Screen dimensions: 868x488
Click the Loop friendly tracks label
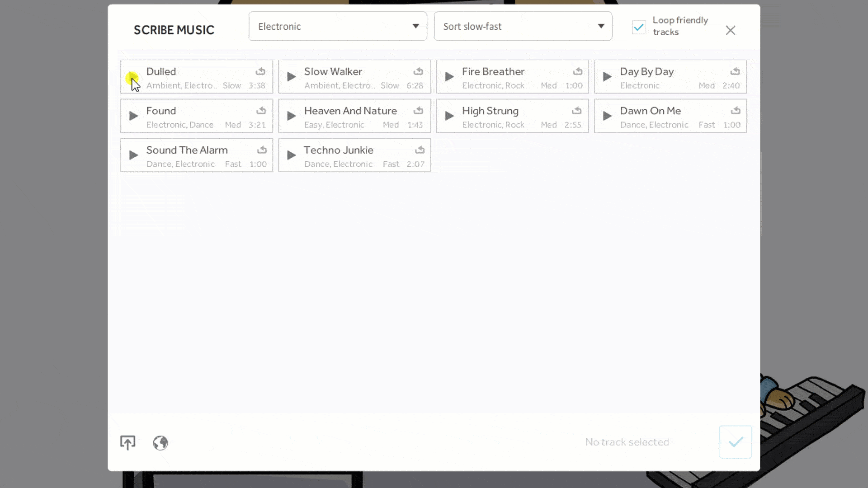click(680, 26)
